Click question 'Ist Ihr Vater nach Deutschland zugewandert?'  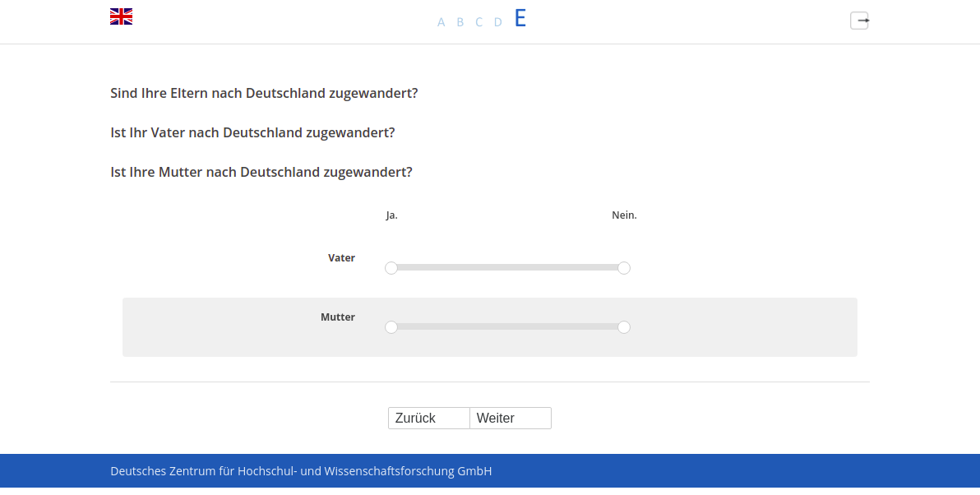pyautogui.click(x=252, y=132)
